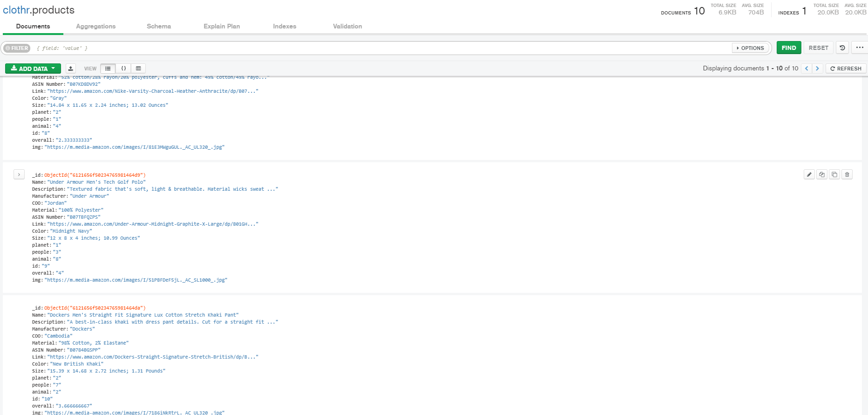
Task: Click the clothr database name link
Action: (x=16, y=10)
